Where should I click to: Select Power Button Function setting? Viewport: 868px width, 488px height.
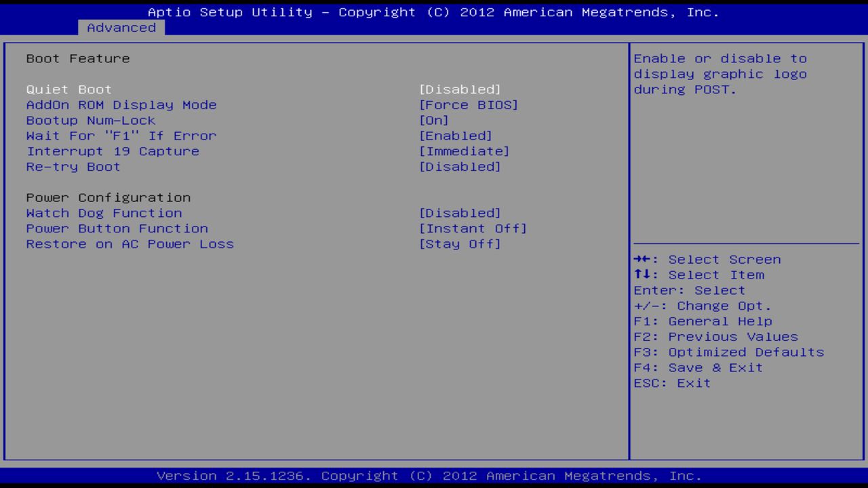tap(117, 228)
